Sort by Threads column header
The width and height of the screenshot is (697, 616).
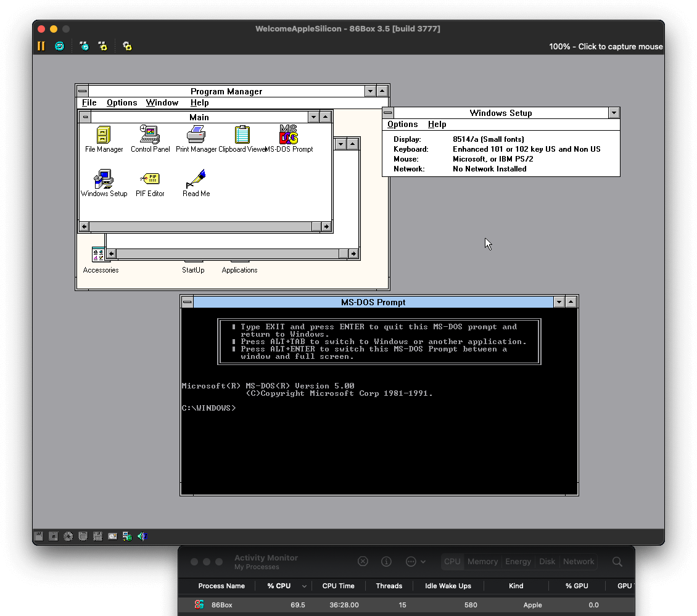(389, 586)
